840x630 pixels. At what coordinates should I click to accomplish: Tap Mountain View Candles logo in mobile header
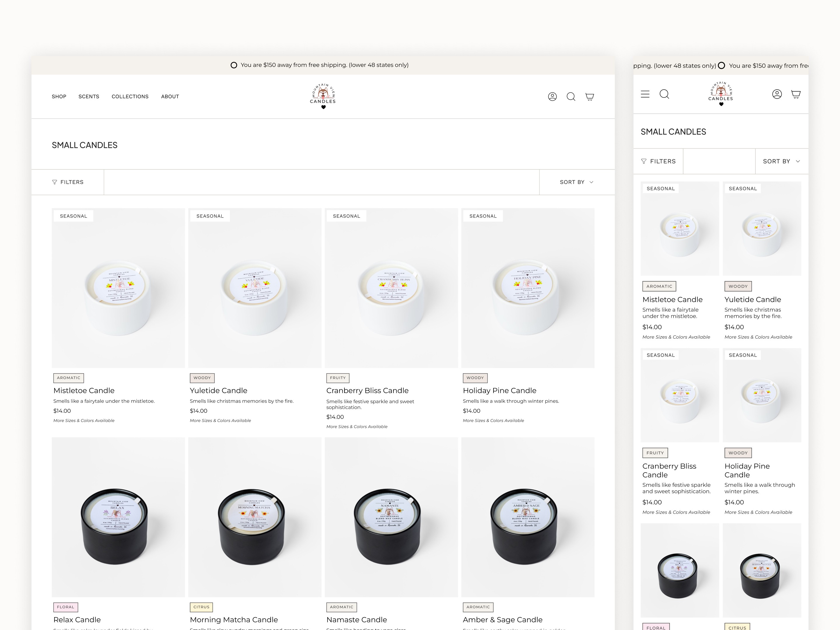[721, 94]
